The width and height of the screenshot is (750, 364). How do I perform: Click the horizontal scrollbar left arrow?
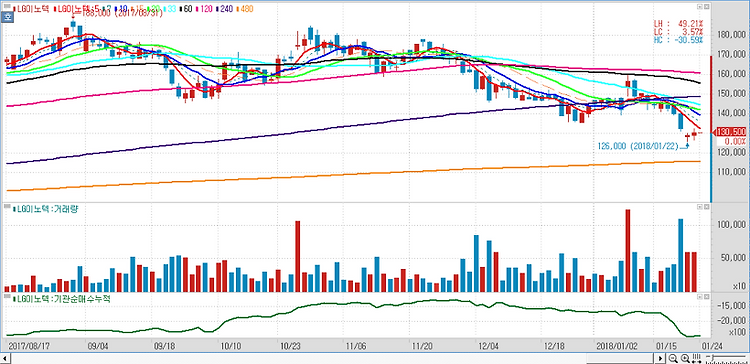pyautogui.click(x=5, y=358)
